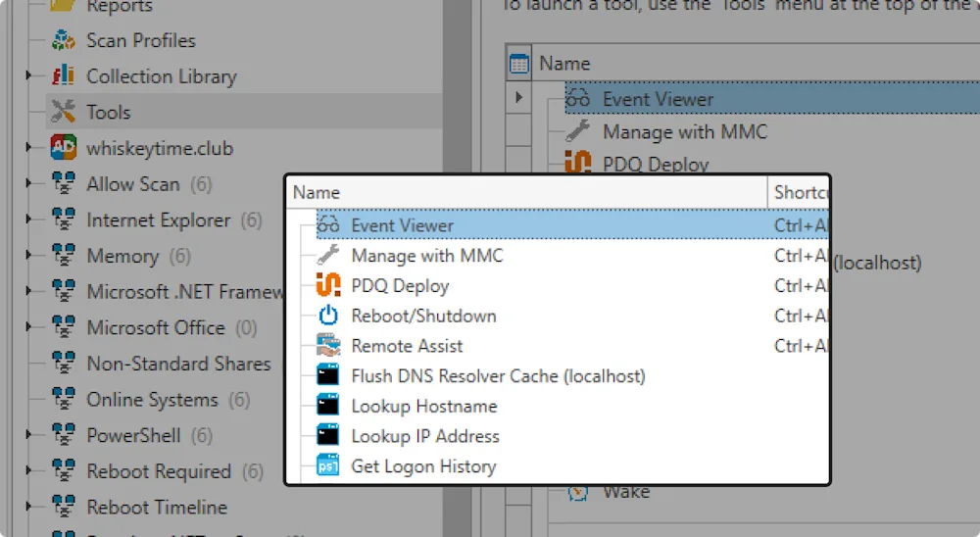Click the Shortcut column header in popup
Viewport: 980px width, 537px height.
click(x=799, y=192)
